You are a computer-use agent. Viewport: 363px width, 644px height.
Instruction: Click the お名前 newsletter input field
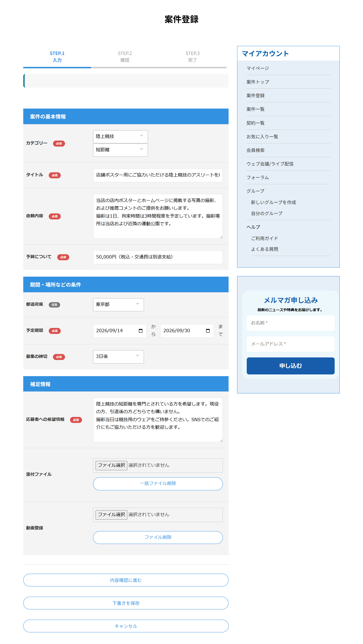point(290,323)
